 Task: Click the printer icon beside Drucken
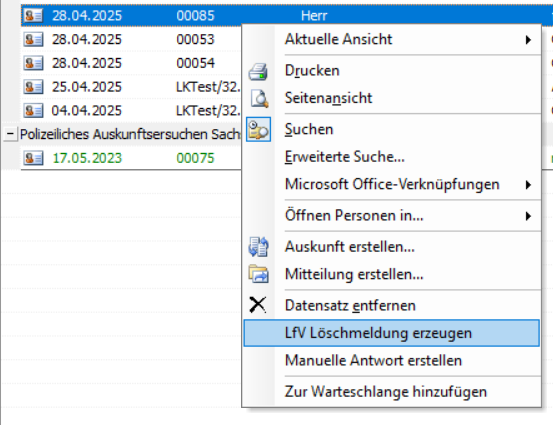pyautogui.click(x=258, y=72)
